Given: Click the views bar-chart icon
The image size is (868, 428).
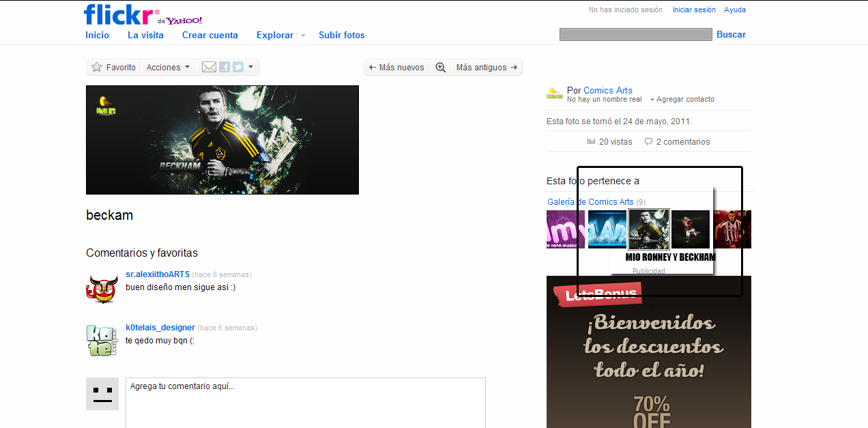Looking at the screenshot, I should click(x=591, y=142).
